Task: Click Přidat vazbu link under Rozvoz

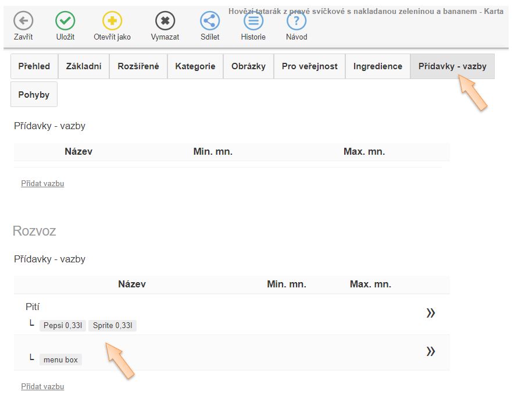Action: 42,387
